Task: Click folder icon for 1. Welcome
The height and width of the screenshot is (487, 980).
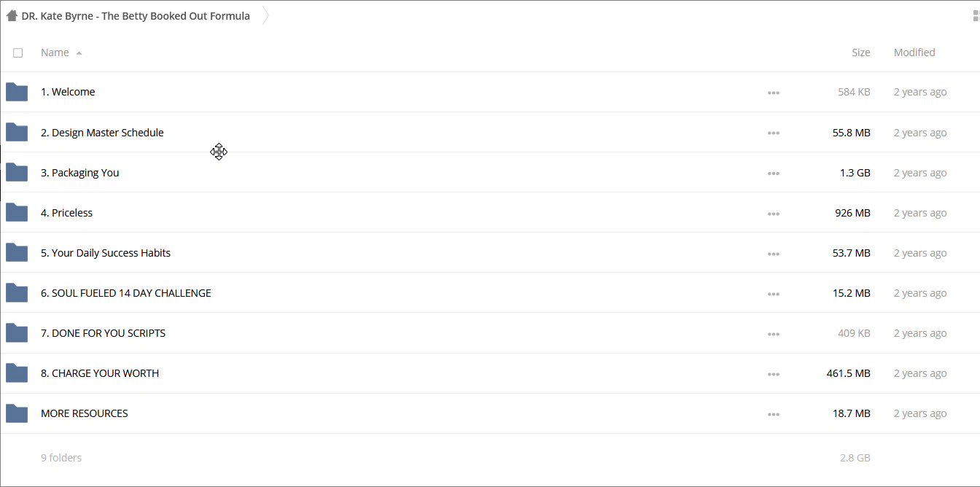Action: pos(17,92)
